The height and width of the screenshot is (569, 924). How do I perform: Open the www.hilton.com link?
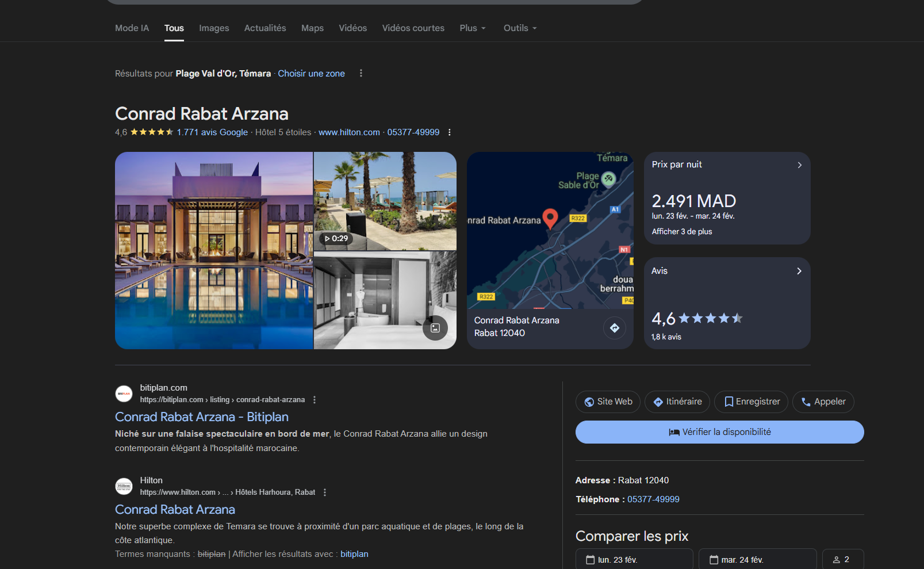(x=349, y=132)
